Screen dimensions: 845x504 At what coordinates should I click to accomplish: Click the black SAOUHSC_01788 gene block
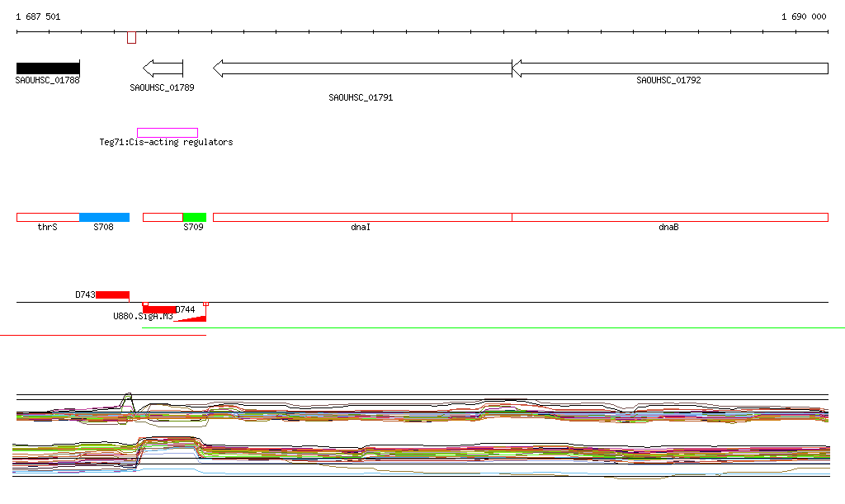pyautogui.click(x=48, y=68)
